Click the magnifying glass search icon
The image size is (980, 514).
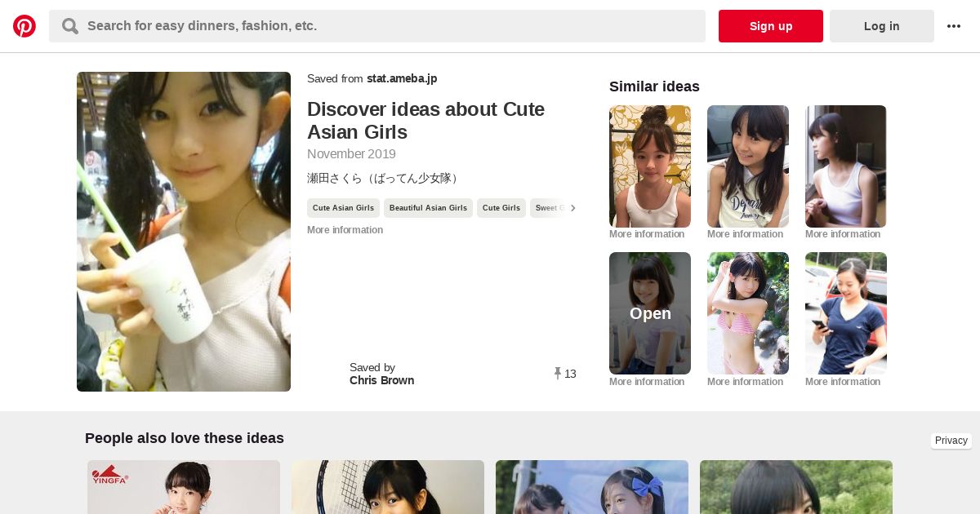pyautogui.click(x=70, y=26)
